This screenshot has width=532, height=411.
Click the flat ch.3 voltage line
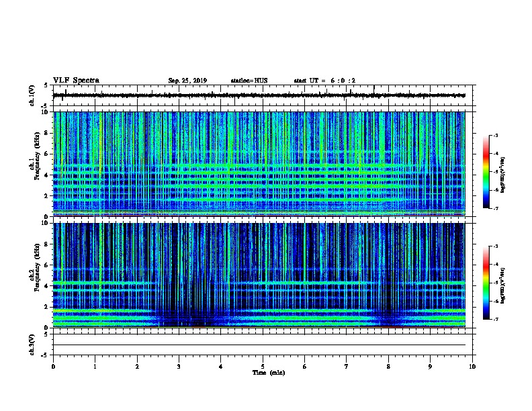(259, 345)
